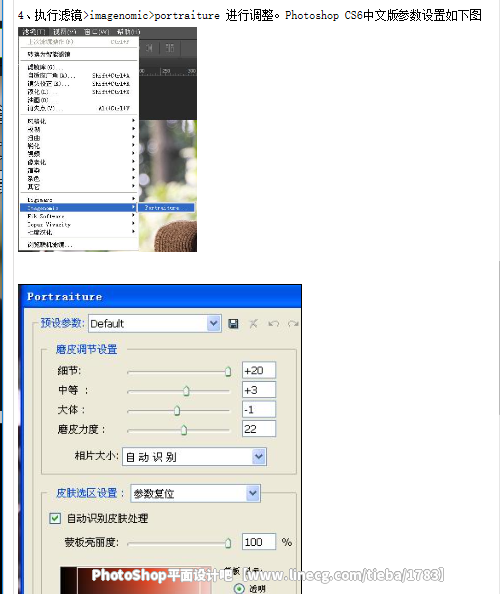Save the current Portraiture preset

point(233,324)
